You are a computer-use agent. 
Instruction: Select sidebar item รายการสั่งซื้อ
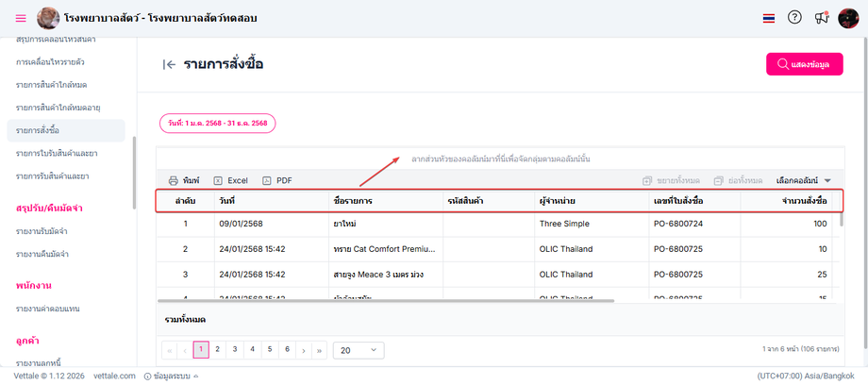66,131
